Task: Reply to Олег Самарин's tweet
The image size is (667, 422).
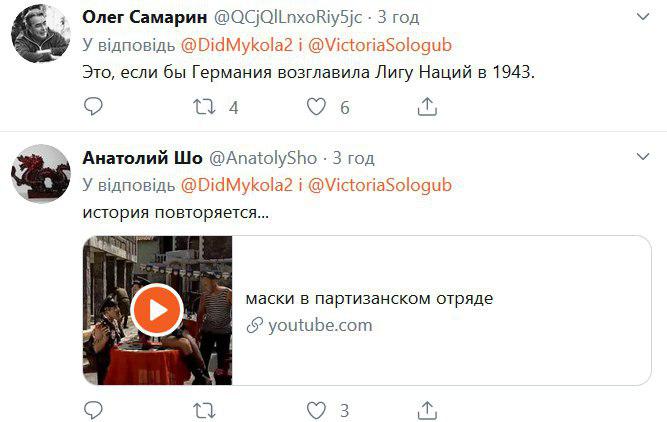Action: point(93,106)
